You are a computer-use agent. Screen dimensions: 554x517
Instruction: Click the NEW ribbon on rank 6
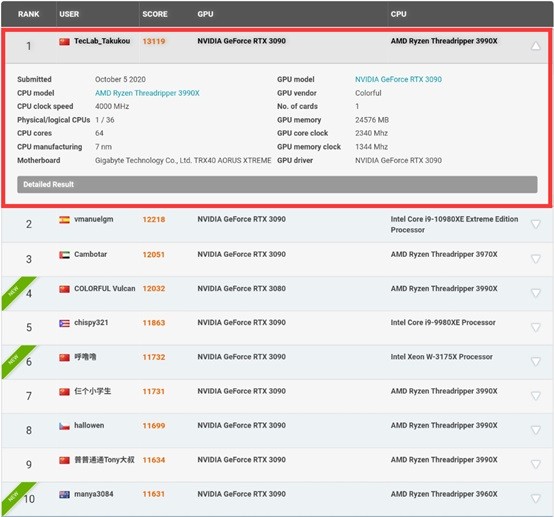click(13, 359)
